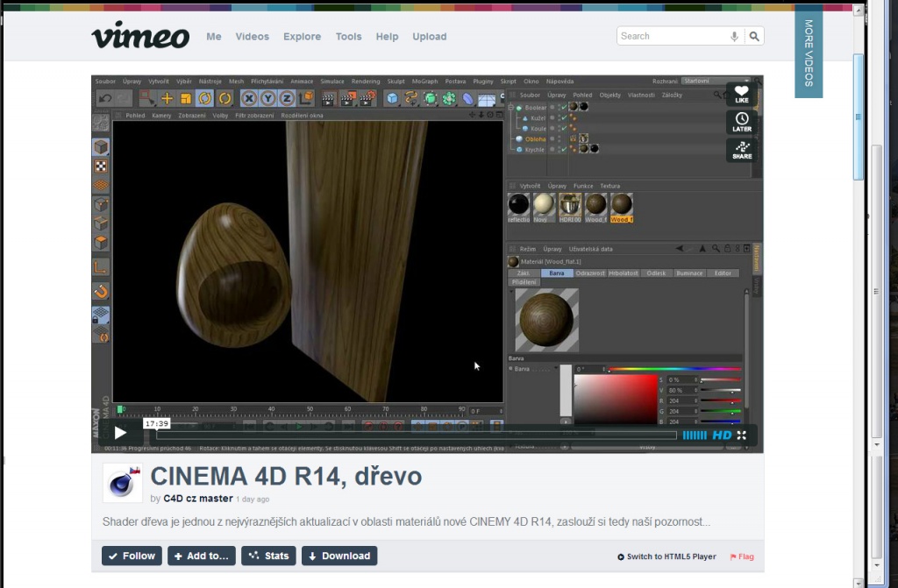The height and width of the screenshot is (588, 898).
Task: Click the video progress bar
Action: 417,436
